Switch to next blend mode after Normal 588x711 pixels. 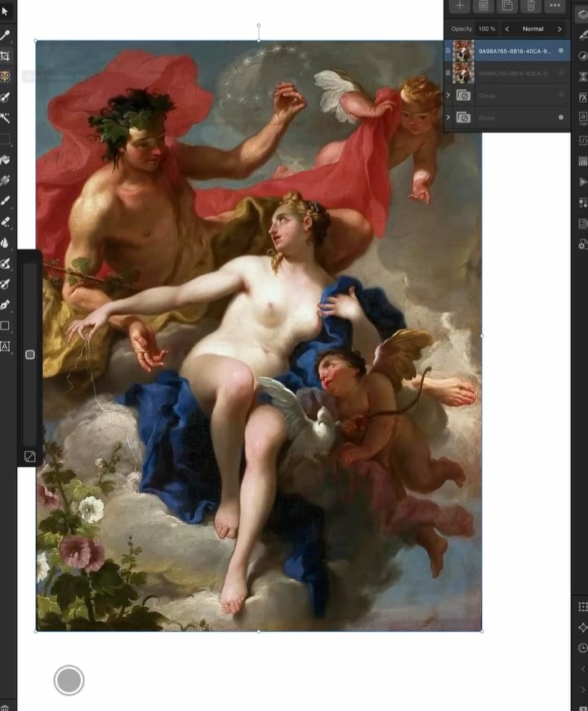559,29
